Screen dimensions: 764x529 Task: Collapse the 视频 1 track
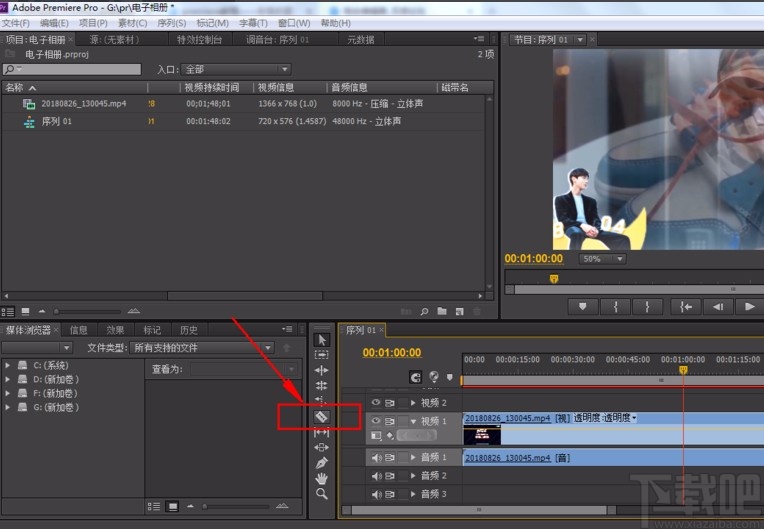pos(413,421)
